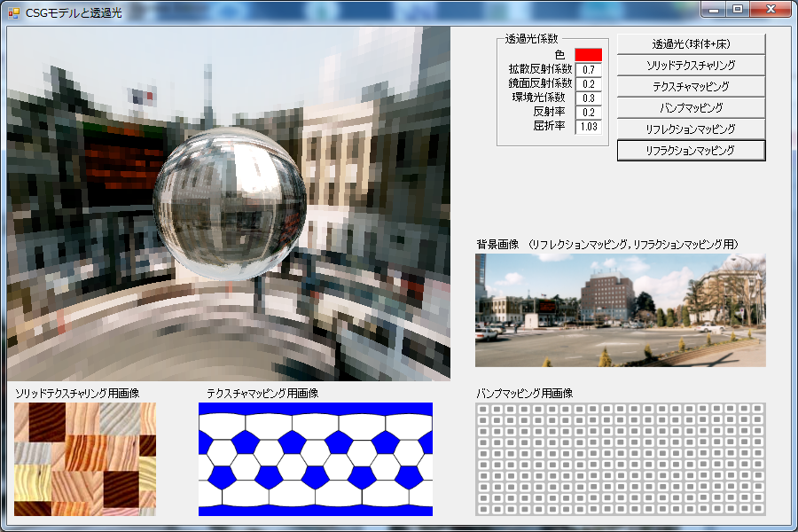
Task: Maximize the CSGモデルと透過光 window
Action: [738, 10]
